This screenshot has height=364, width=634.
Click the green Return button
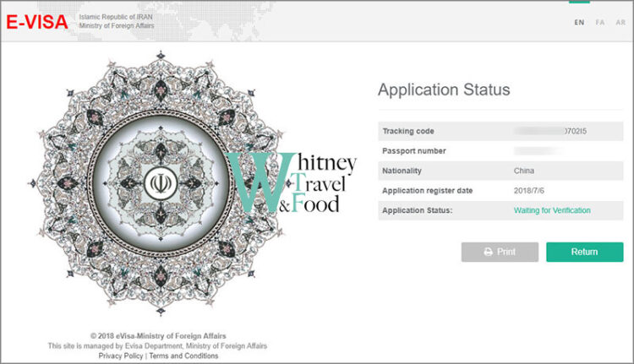pyautogui.click(x=585, y=252)
